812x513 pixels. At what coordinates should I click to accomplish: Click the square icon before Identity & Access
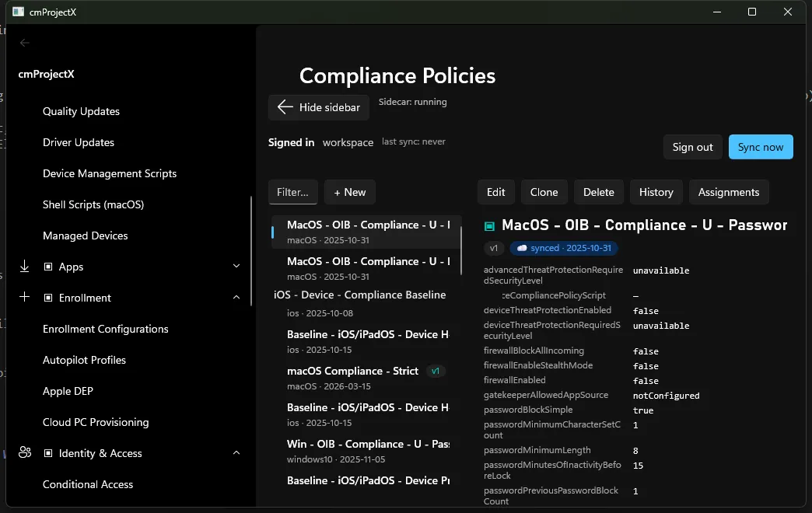pos(48,453)
